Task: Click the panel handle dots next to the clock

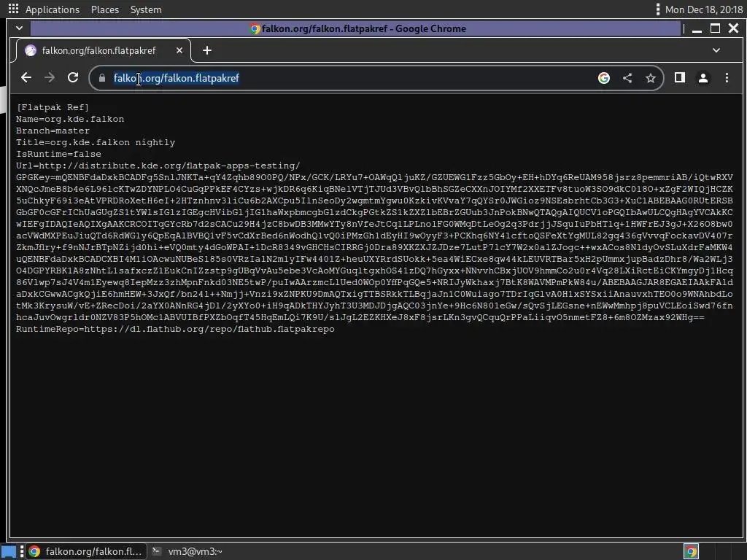Action: (x=657, y=9)
